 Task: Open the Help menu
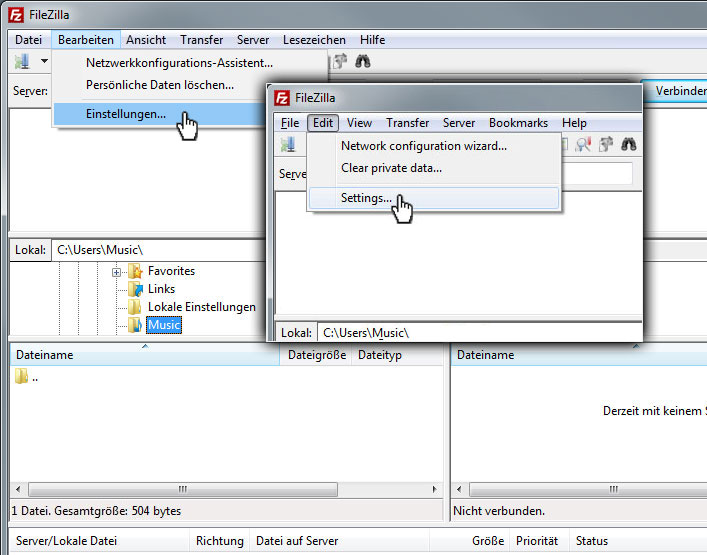click(574, 123)
